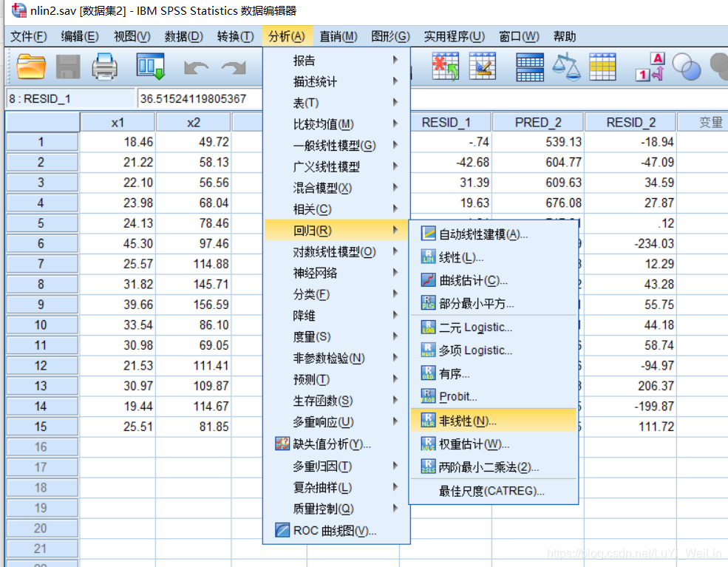Select the Ordinal regression ORD icon

click(x=428, y=373)
